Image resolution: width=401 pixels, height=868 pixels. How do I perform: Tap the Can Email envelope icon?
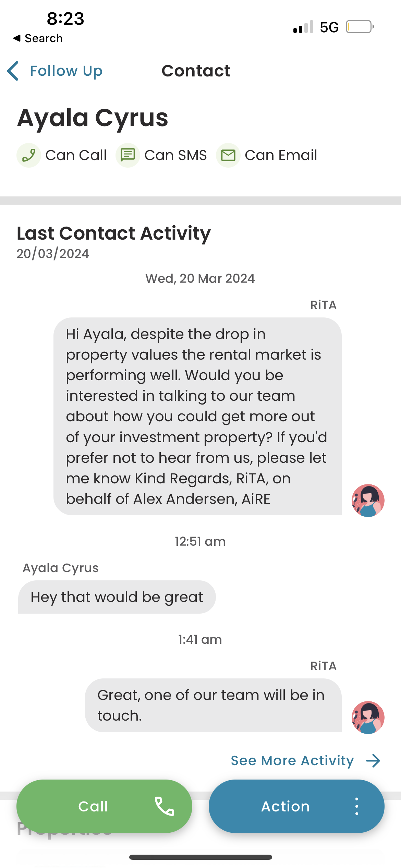click(x=228, y=155)
